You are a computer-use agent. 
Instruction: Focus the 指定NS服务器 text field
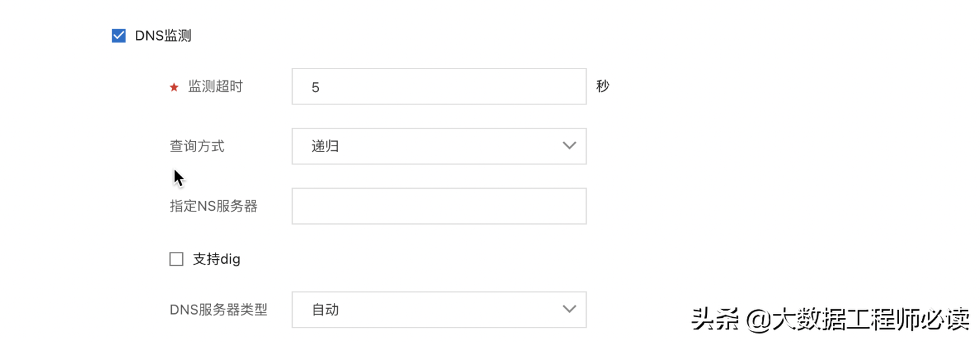(438, 206)
